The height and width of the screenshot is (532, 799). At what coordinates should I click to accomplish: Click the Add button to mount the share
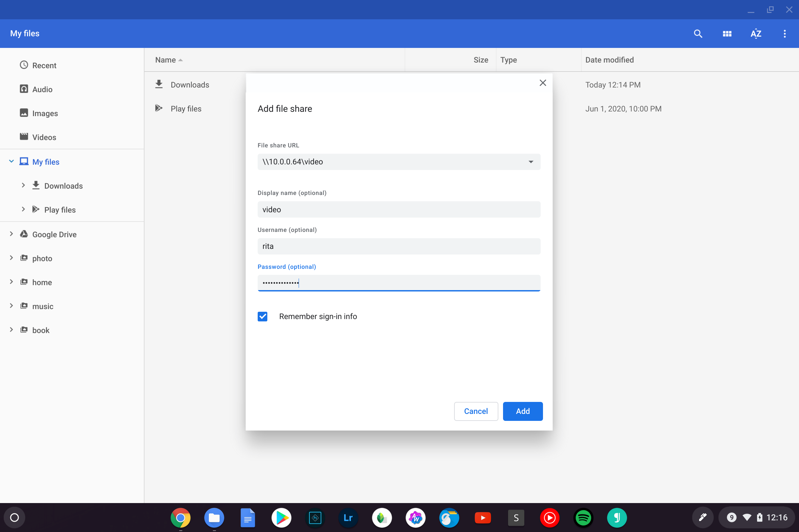click(x=522, y=411)
